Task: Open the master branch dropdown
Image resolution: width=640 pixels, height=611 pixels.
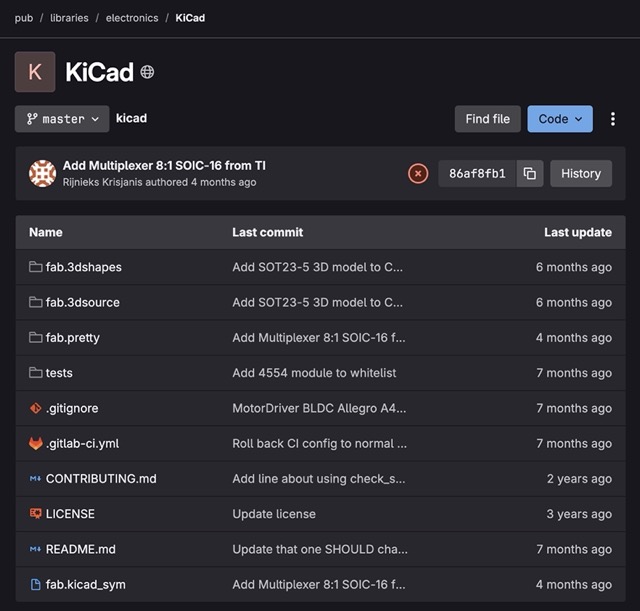Action: click(62, 119)
